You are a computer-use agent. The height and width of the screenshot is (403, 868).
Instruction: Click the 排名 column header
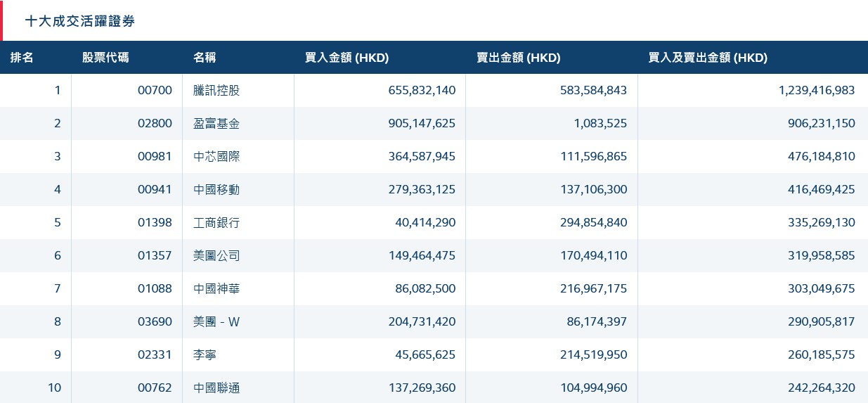pyautogui.click(x=22, y=58)
